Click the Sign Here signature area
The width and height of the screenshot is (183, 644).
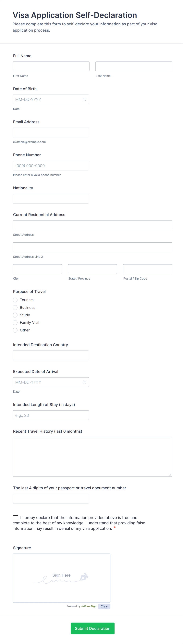pos(61,578)
